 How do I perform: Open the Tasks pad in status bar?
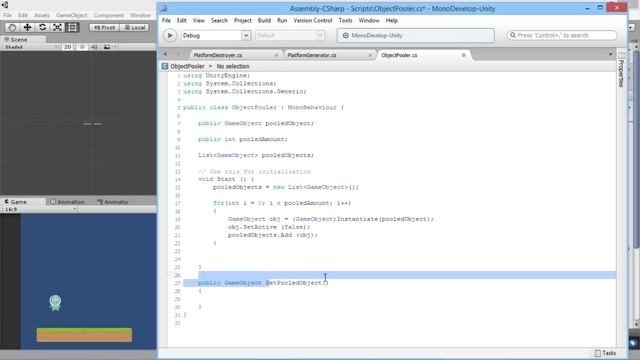(x=606, y=353)
